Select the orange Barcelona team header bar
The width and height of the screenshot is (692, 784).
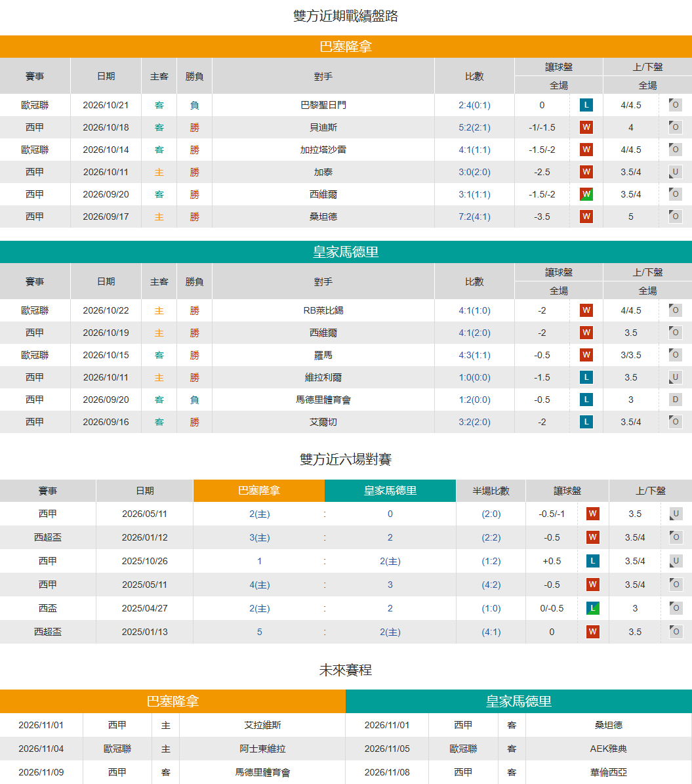(x=346, y=47)
